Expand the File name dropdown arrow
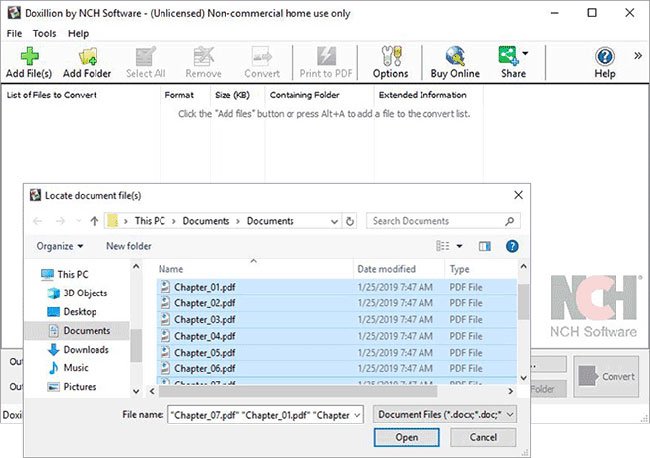 357,415
